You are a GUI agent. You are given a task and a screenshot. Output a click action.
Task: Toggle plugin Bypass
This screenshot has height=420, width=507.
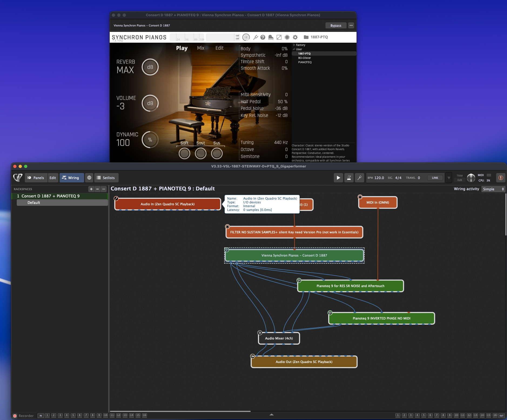coord(336,25)
